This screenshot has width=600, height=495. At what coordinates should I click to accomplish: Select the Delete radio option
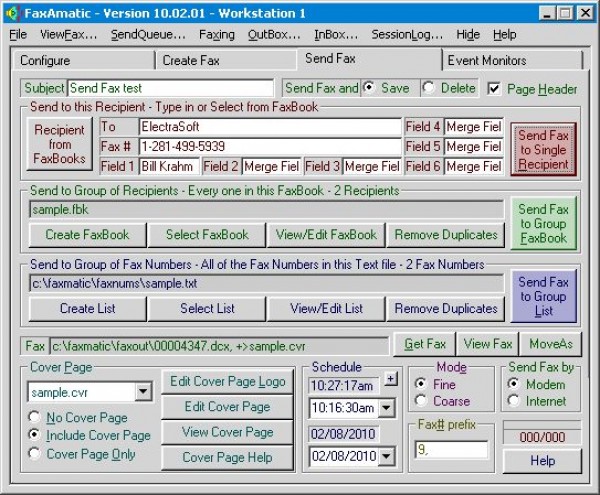coord(428,88)
